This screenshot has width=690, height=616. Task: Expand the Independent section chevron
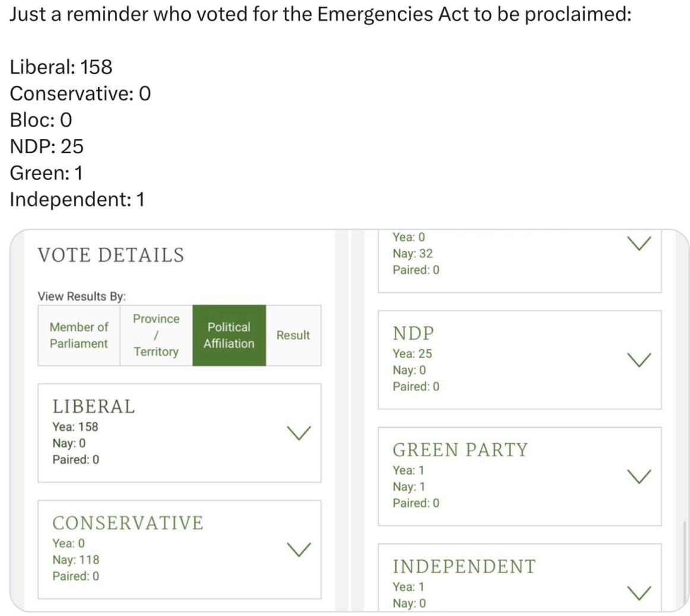click(639, 592)
